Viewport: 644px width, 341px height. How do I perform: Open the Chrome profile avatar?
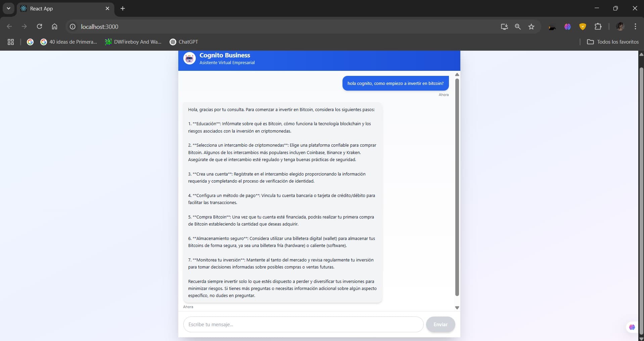tap(620, 27)
